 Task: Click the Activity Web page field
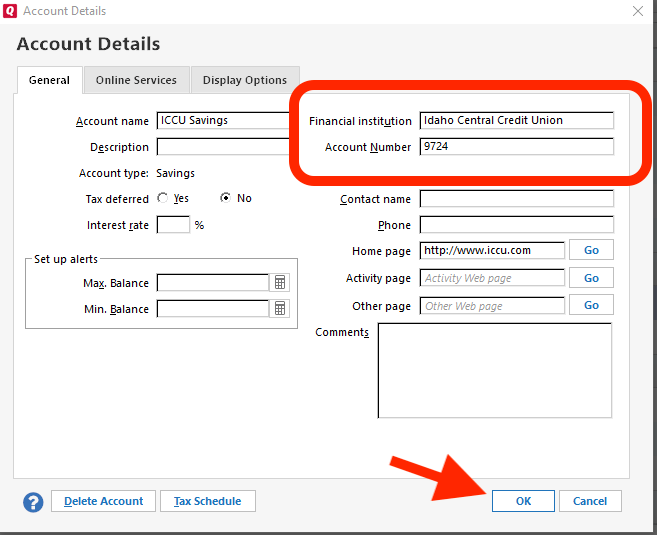pos(492,278)
